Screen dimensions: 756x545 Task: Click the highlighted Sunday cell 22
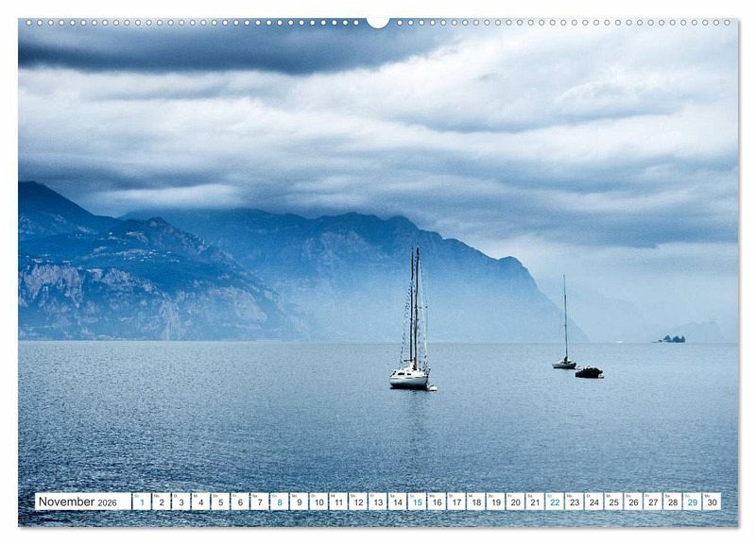(556, 502)
